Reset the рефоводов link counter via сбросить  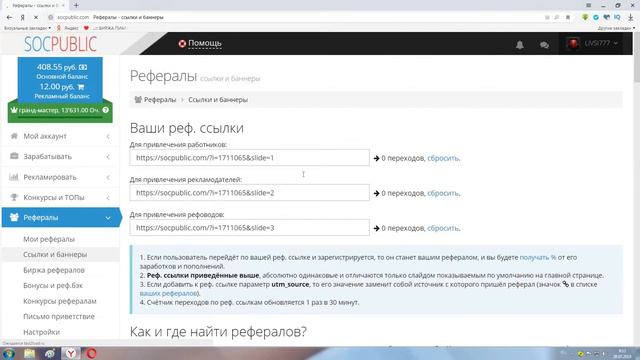[443, 229]
